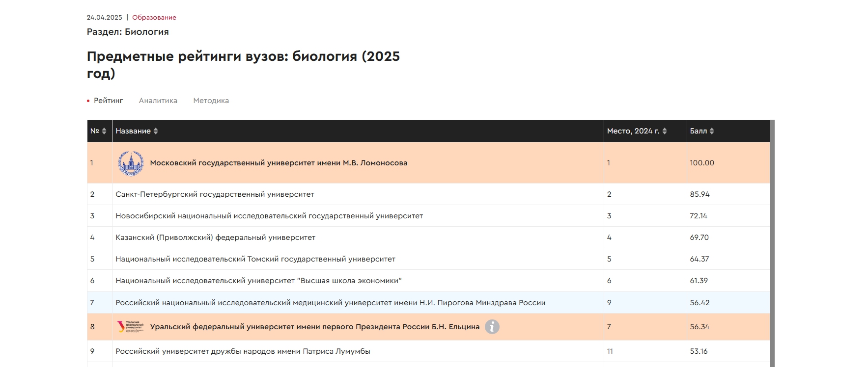Click Пирогова medical university row name
The image size is (868, 367).
coord(331,303)
